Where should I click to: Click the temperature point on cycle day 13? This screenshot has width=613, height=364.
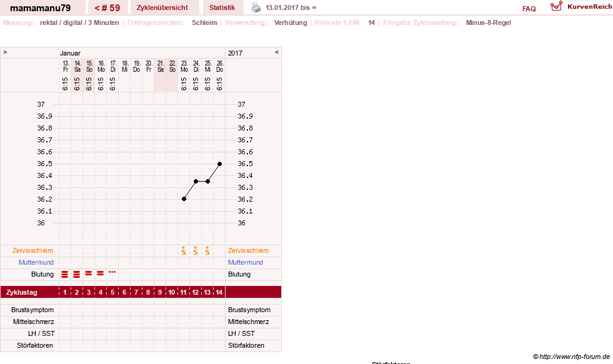point(207,181)
